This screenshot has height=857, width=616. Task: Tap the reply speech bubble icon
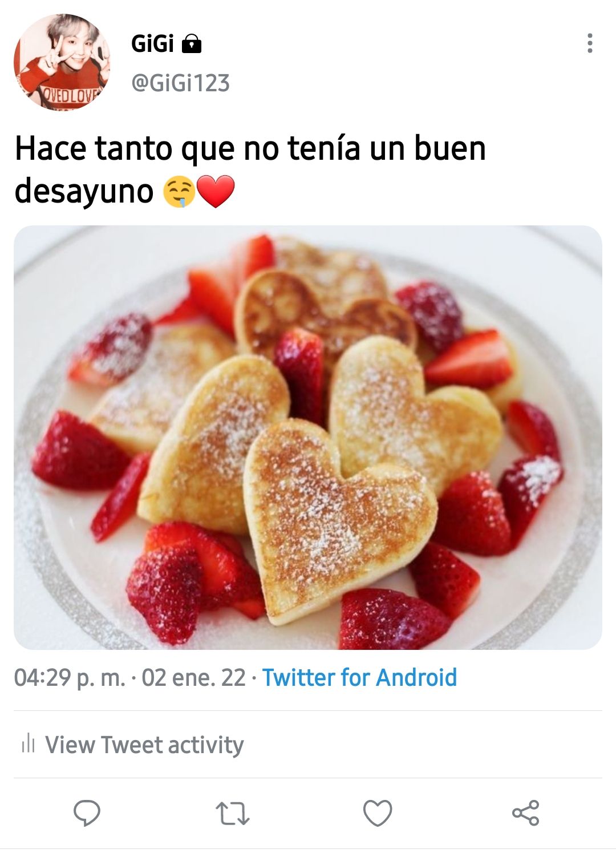pos(87,813)
